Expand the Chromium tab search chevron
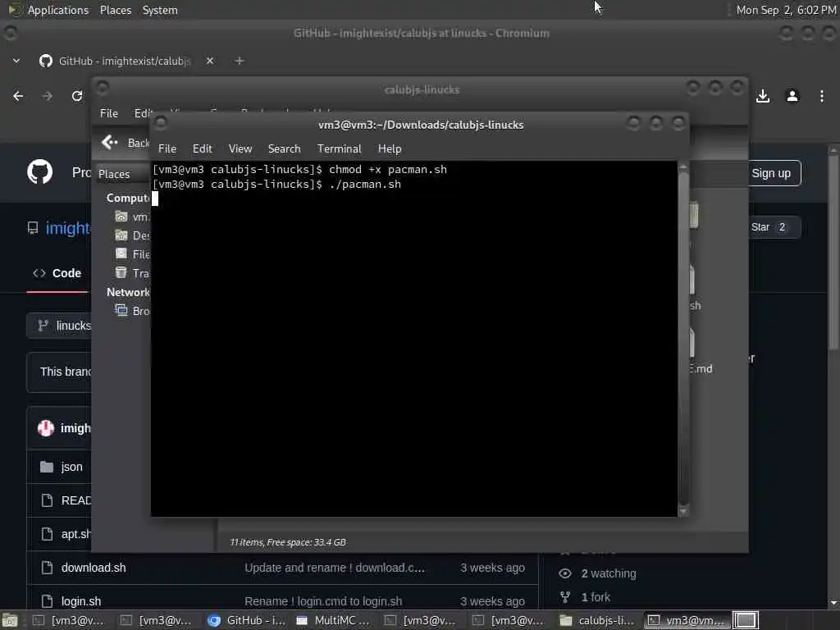This screenshot has width=840, height=630. [x=16, y=61]
